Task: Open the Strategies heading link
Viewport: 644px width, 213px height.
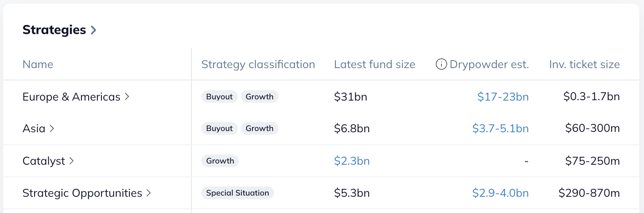Action: tap(54, 30)
